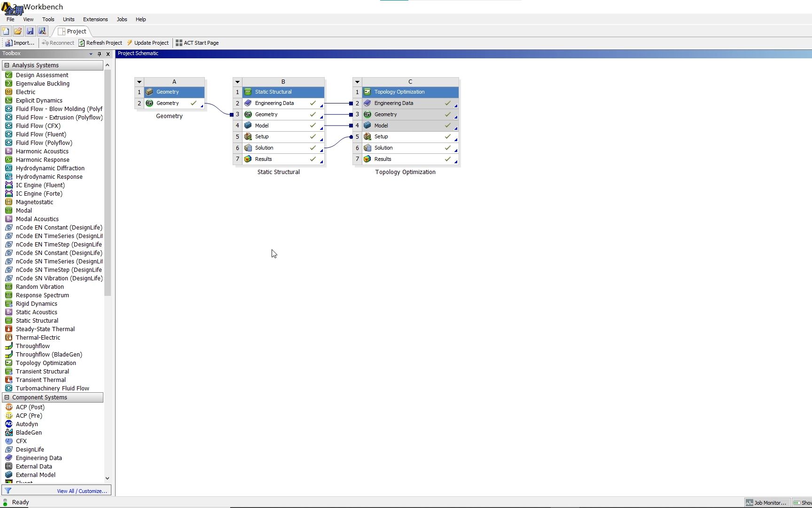Select Explicit Dynamics icon in Toolbox
The height and width of the screenshot is (508, 812).
pyautogui.click(x=8, y=100)
